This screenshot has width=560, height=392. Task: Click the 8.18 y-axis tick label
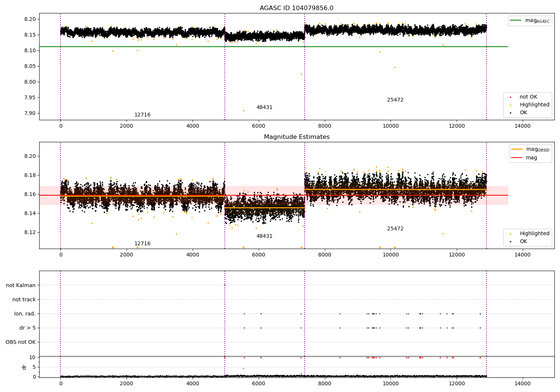pos(30,175)
